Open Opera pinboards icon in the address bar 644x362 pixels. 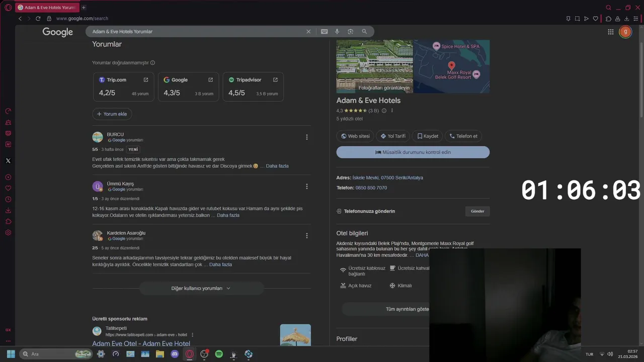(569, 19)
